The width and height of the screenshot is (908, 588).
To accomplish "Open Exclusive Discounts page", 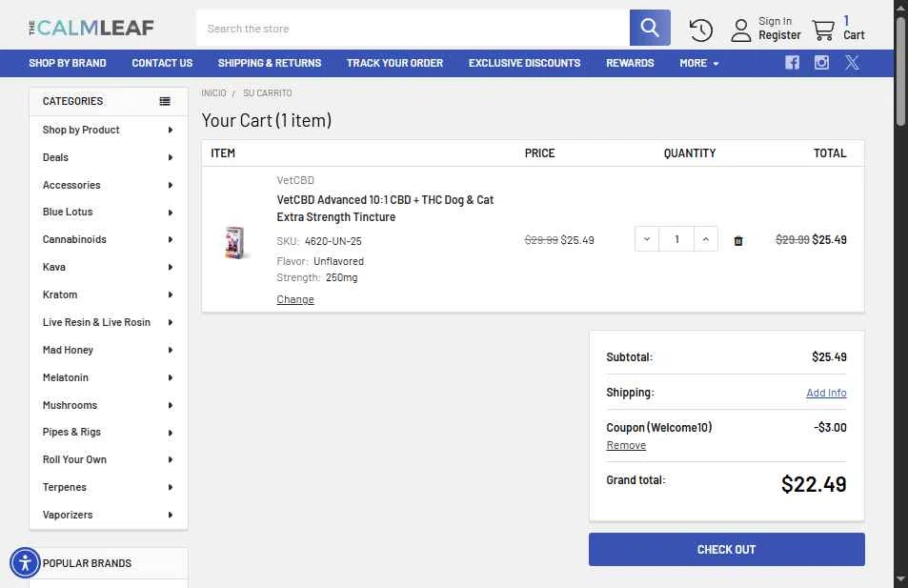I will [525, 63].
